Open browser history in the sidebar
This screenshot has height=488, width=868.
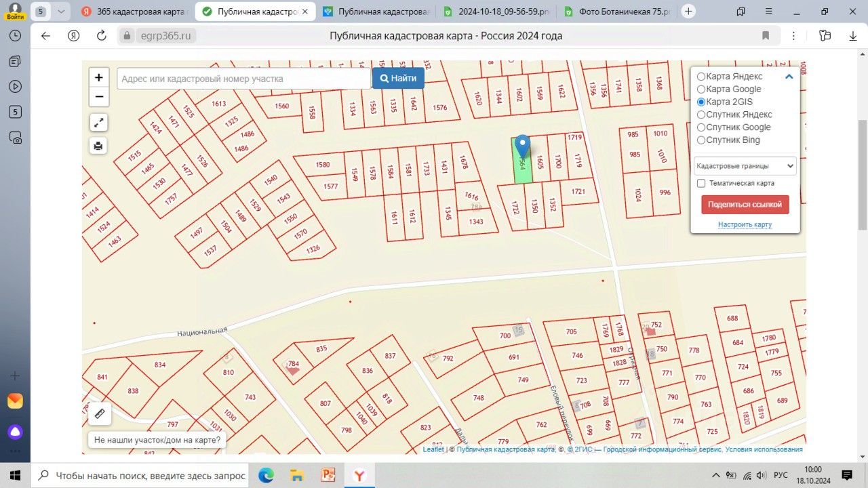(x=15, y=36)
